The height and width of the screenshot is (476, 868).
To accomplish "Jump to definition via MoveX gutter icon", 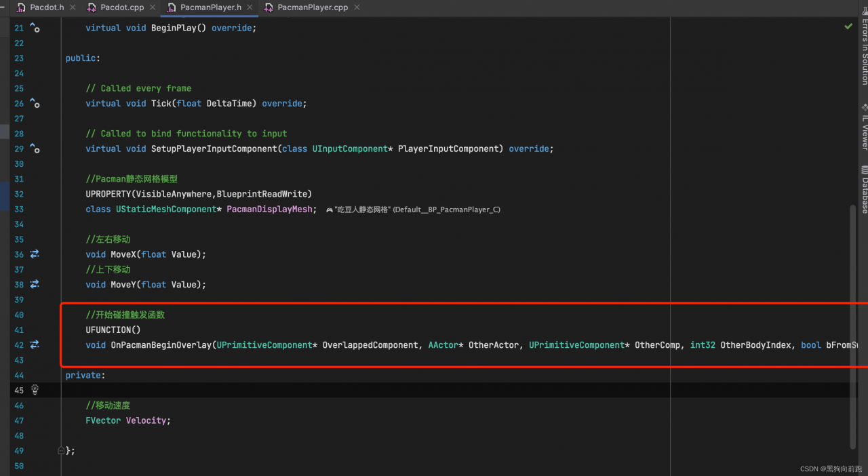I will (x=35, y=254).
